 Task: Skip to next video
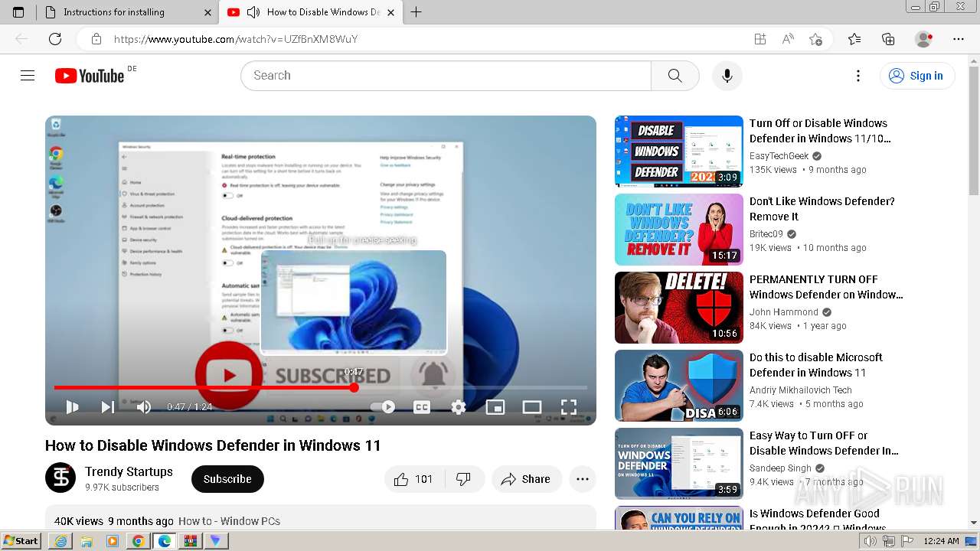(108, 407)
